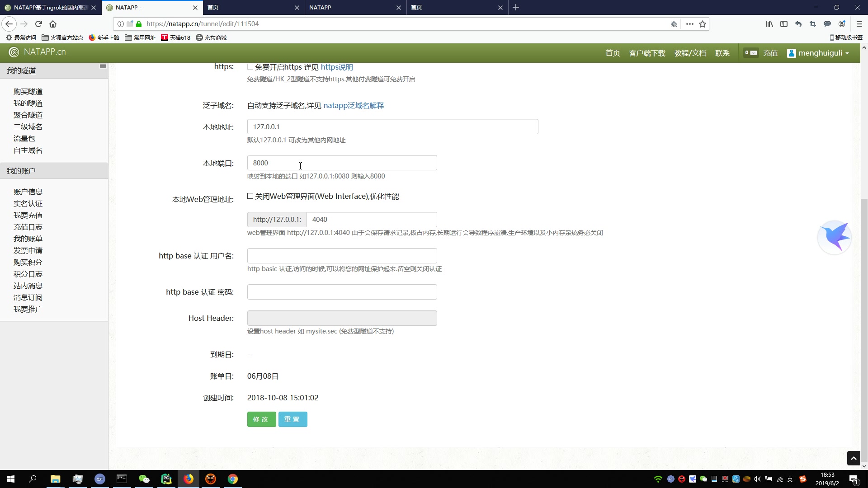Screen dimensions: 868x488
Task: Collapse the 我的隧道 sidebar section
Action: coord(54,70)
